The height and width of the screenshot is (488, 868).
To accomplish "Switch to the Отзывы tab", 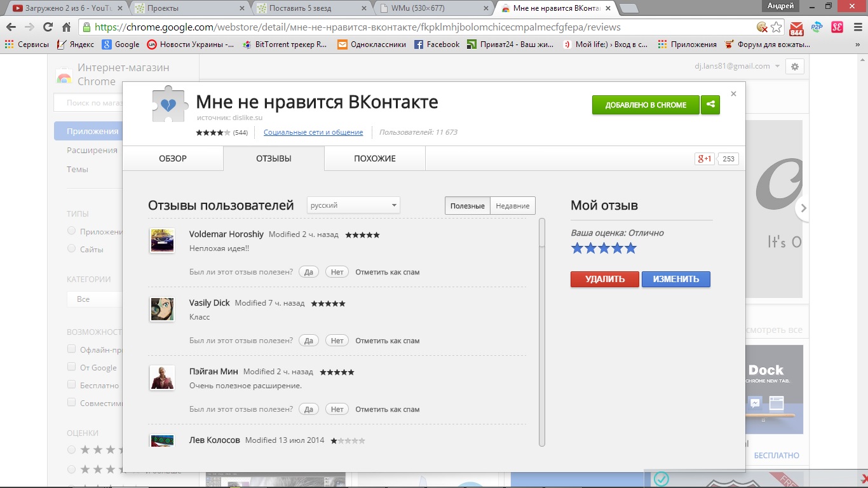I will tap(274, 159).
